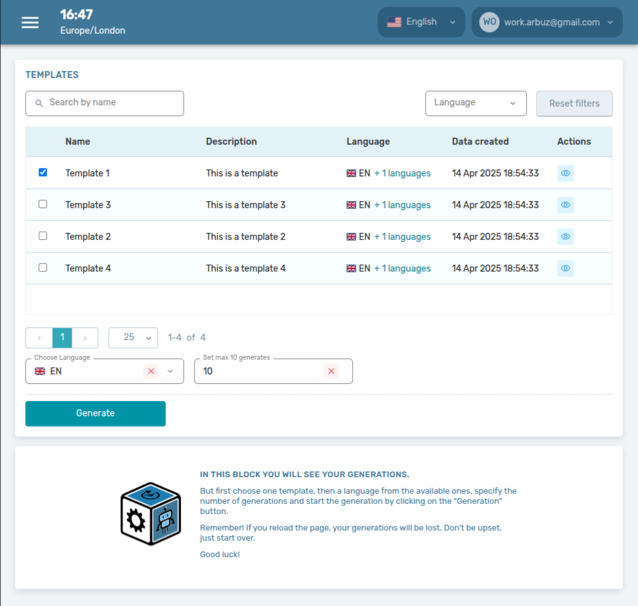View Template 3 via eye icon

point(565,205)
